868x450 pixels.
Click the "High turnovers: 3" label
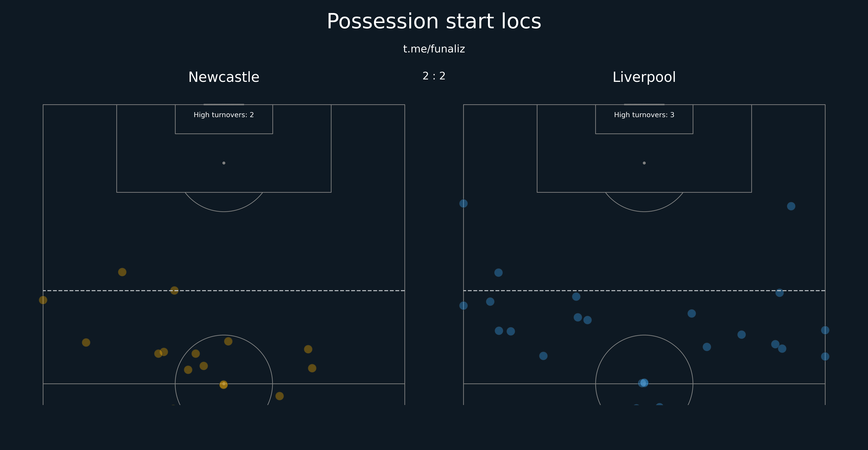tap(644, 115)
